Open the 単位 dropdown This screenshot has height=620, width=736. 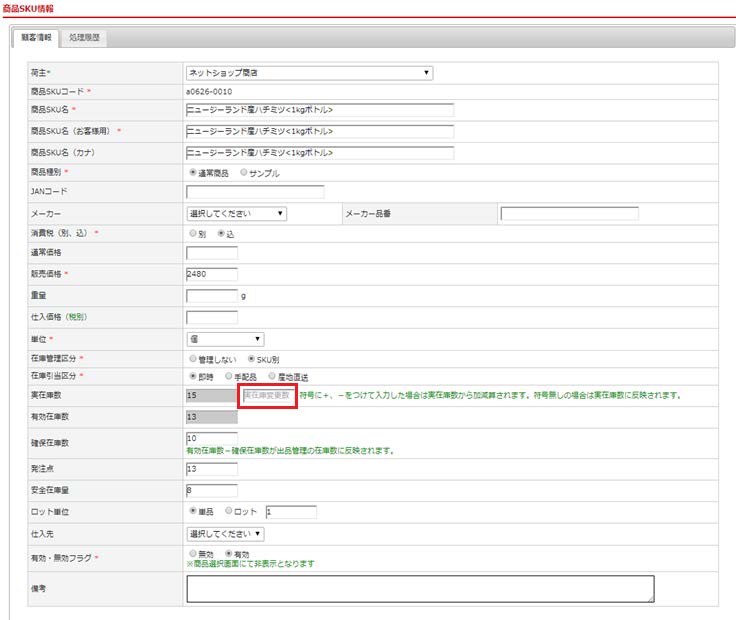pyautogui.click(x=225, y=339)
